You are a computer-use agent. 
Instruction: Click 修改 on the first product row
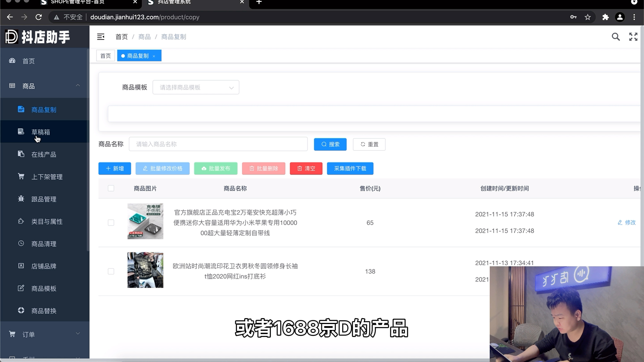[x=626, y=222]
